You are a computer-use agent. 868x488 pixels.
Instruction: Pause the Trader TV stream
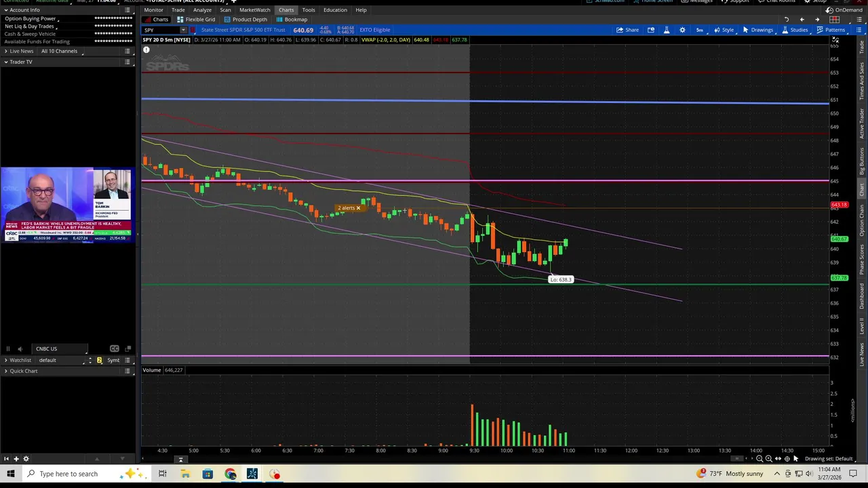(x=7, y=349)
